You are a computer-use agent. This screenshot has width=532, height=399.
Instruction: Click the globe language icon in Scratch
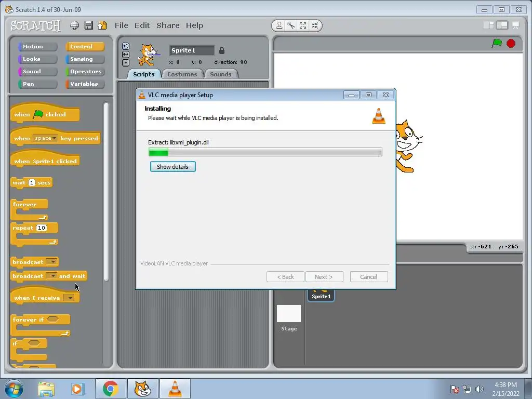(75, 25)
